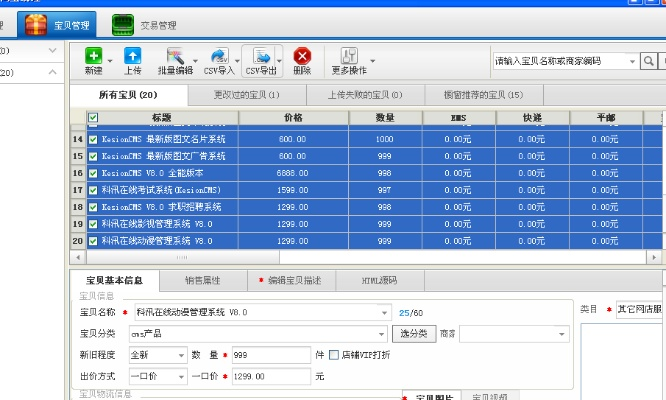Click the 上传 (Upload) toolbar icon
Viewport: 666px width, 400px height.
(x=132, y=56)
